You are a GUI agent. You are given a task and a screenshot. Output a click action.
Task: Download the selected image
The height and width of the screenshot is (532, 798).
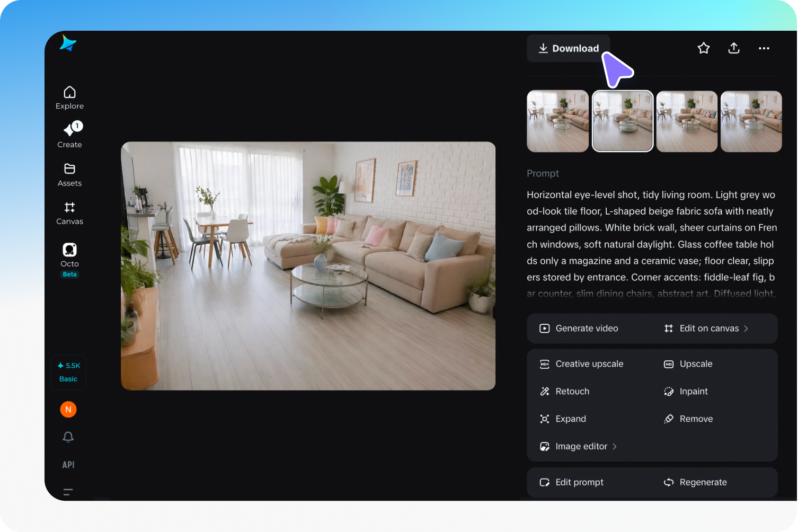point(569,48)
